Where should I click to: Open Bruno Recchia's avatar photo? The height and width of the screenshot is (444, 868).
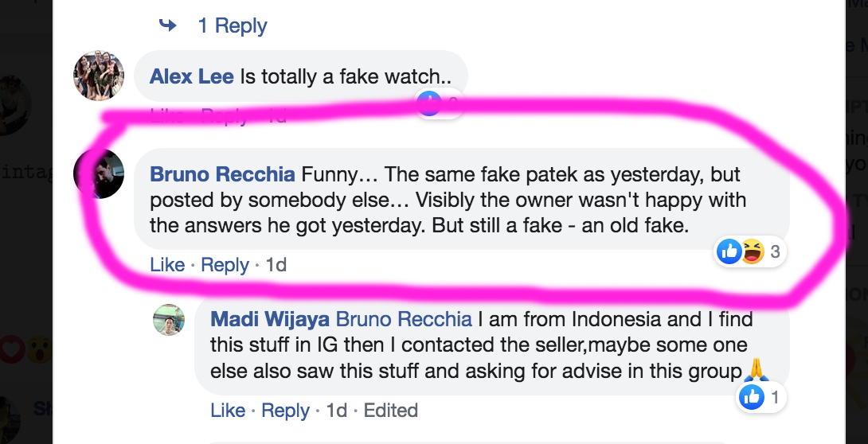[99, 173]
